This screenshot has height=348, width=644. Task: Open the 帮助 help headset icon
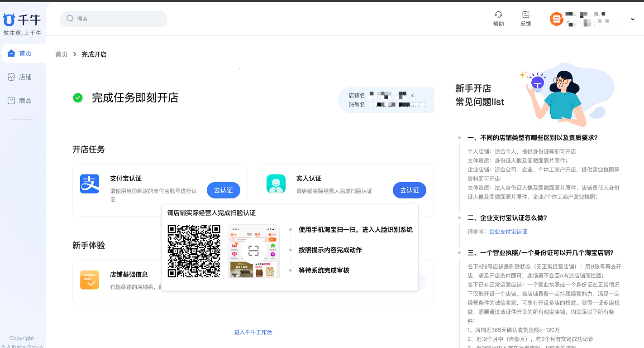pos(498,15)
